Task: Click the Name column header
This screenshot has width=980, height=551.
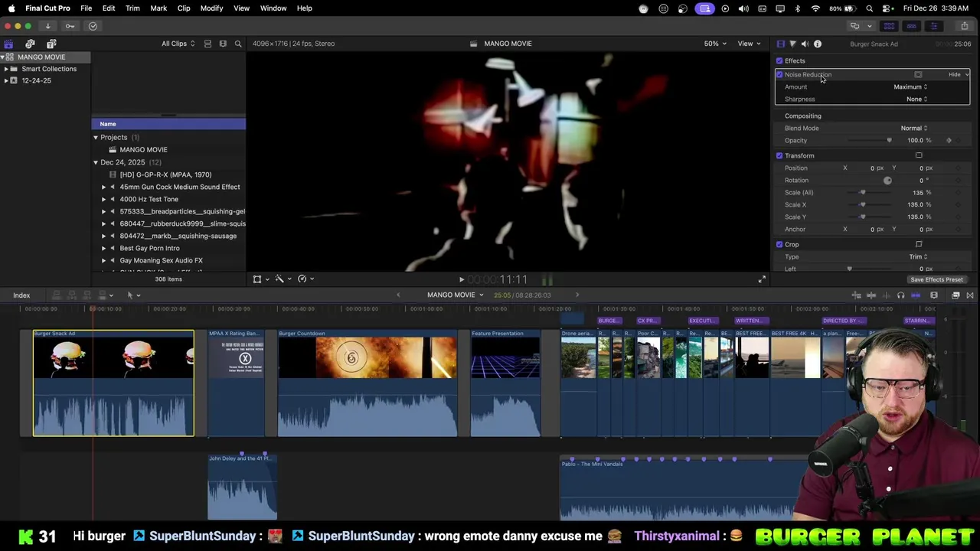Action: click(x=168, y=124)
